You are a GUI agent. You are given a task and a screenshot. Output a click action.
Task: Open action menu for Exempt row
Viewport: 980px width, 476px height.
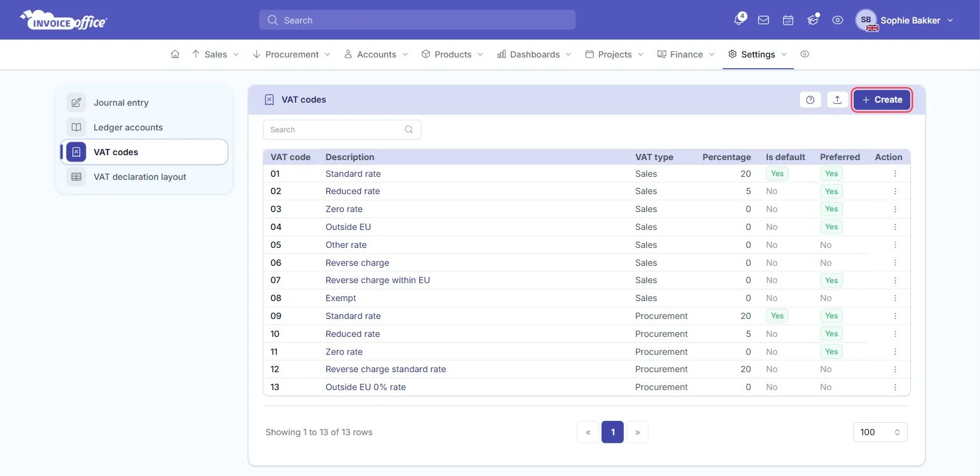click(x=895, y=298)
